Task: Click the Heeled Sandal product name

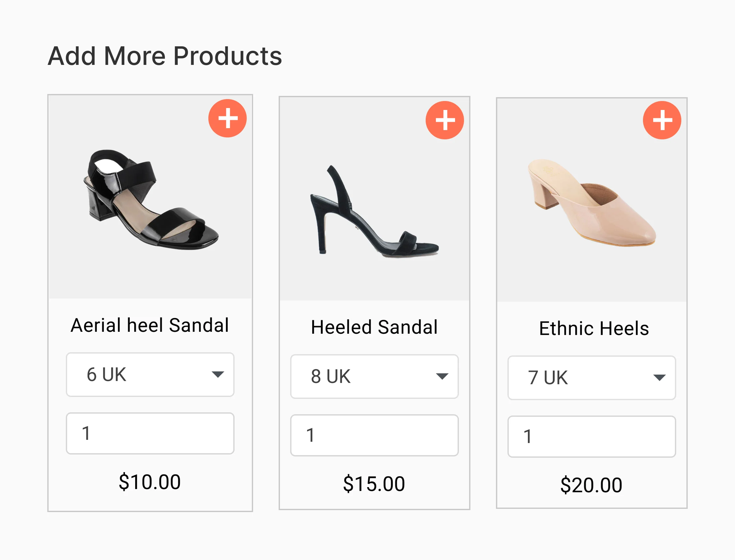Action: point(374,327)
